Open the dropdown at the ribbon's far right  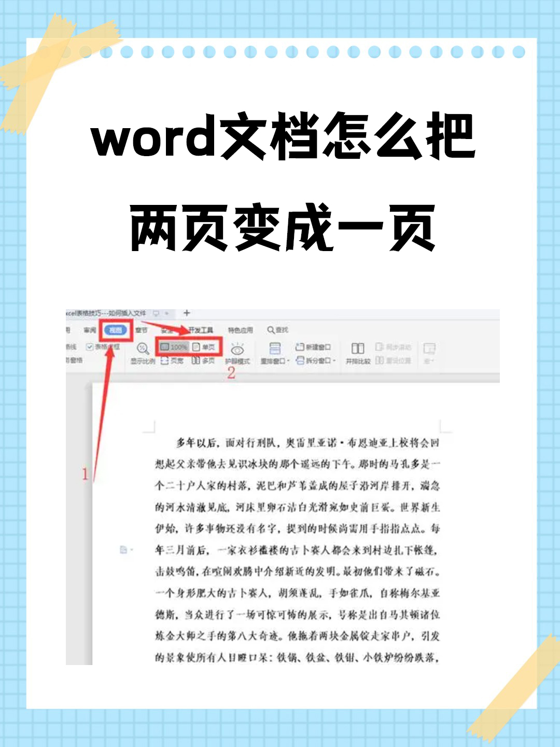(x=429, y=361)
